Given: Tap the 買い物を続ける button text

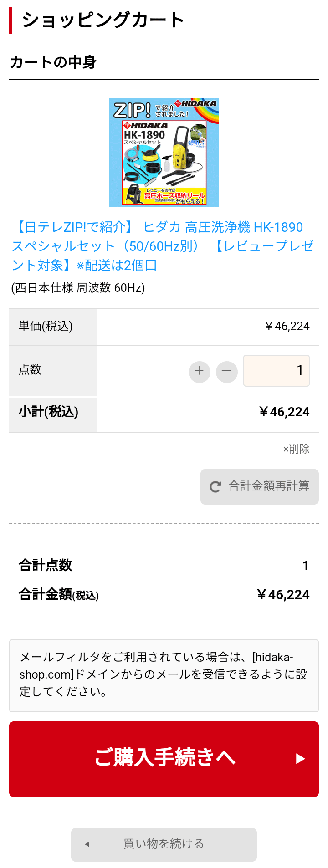Looking at the screenshot, I should [x=164, y=844].
